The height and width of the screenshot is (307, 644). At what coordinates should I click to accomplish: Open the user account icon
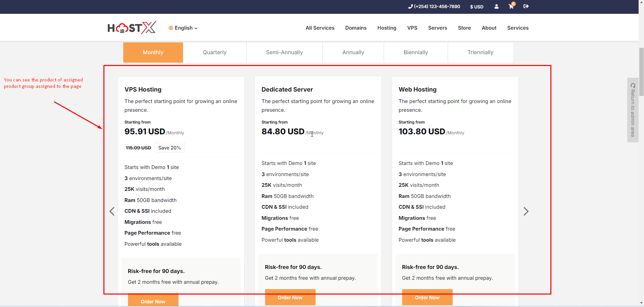pos(496,6)
